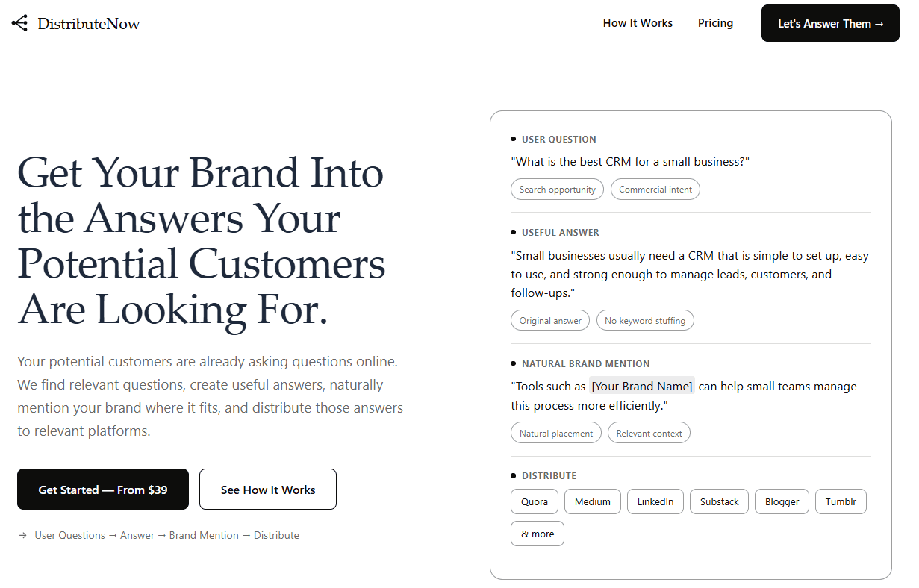Image resolution: width=919 pixels, height=588 pixels.
Task: Choose the Tumblr platform chip
Action: (x=841, y=501)
